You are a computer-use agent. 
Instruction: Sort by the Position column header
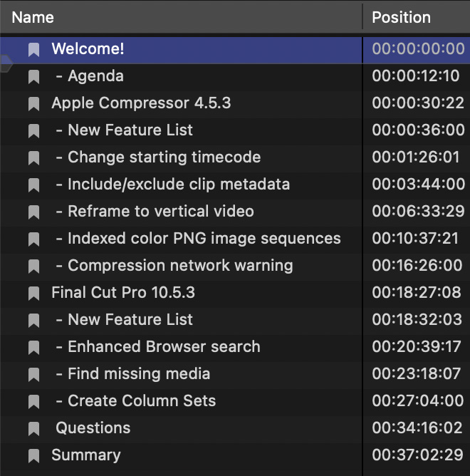[x=401, y=17]
